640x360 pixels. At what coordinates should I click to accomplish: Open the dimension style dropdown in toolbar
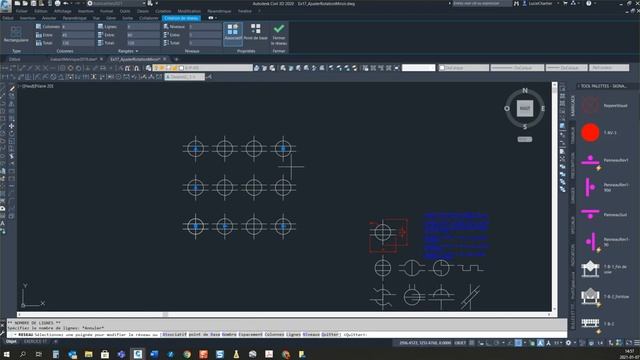184,77
